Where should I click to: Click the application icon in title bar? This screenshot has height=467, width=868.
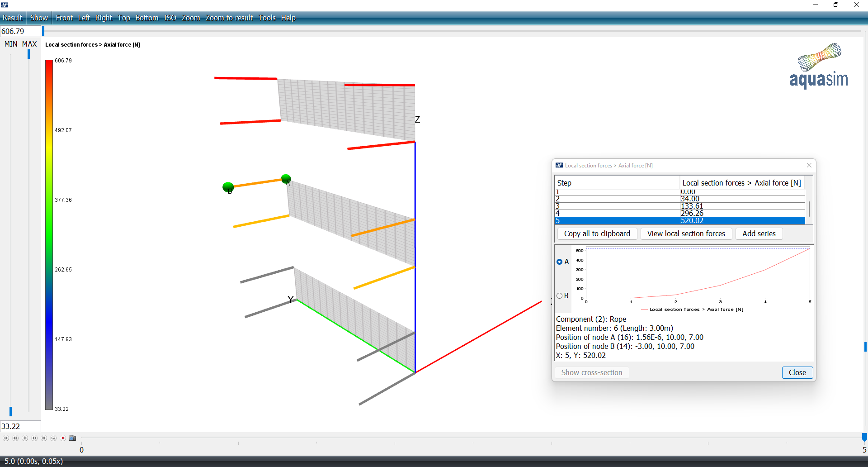(x=5, y=5)
